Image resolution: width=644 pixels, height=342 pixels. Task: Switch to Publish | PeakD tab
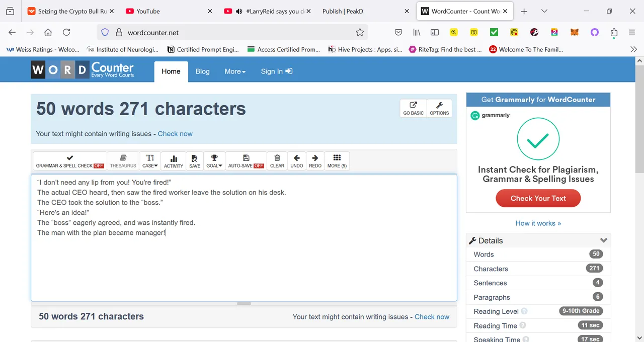pos(365,11)
